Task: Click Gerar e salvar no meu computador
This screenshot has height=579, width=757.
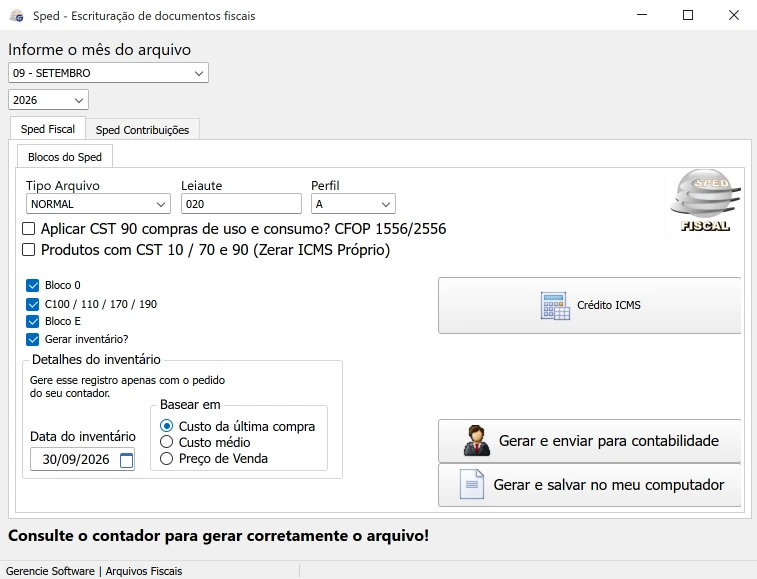Action: [x=589, y=485]
